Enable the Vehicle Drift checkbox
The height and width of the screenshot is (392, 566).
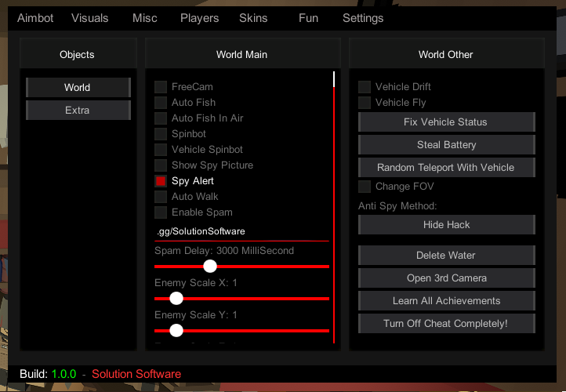[x=365, y=87]
